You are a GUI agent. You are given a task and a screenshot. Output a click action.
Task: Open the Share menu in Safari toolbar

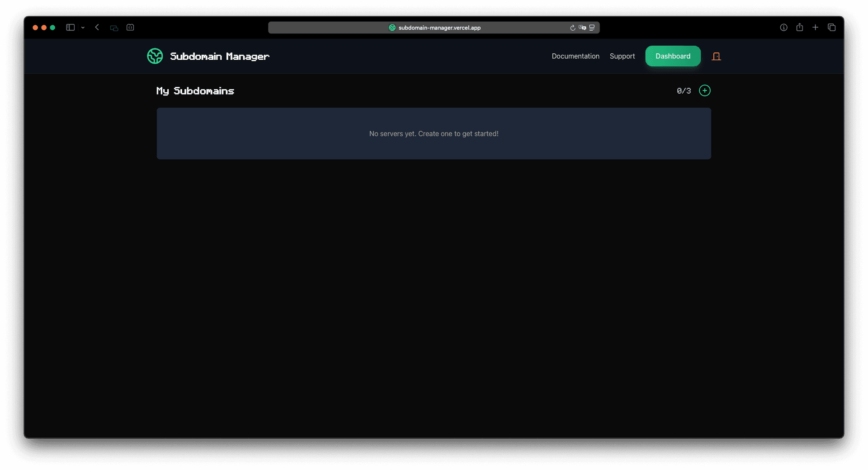(x=800, y=27)
